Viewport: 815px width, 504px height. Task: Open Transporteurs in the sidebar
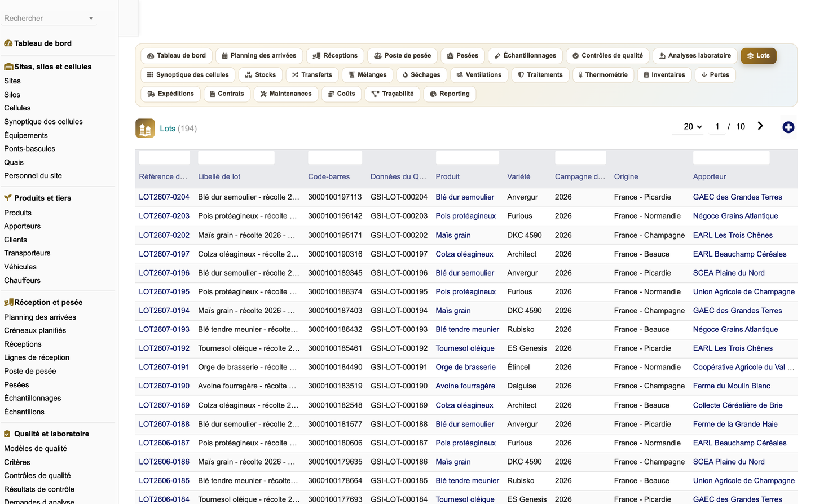pyautogui.click(x=27, y=253)
